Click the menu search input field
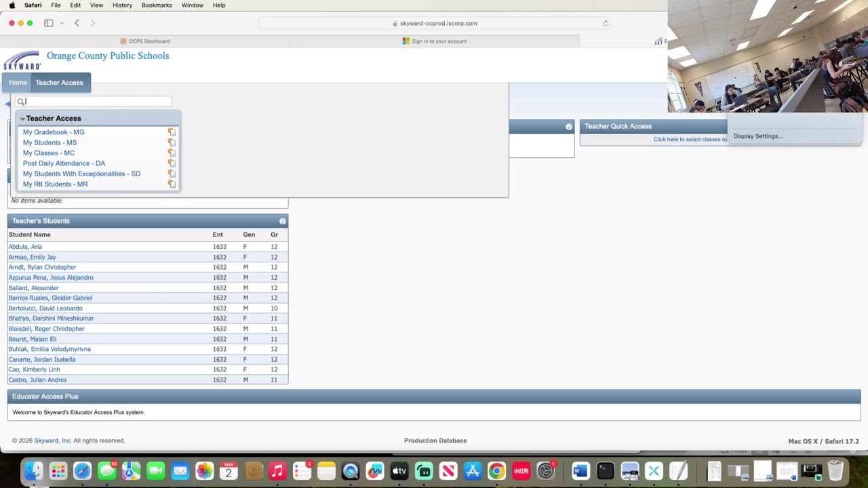The height and width of the screenshot is (488, 868). pos(94,102)
